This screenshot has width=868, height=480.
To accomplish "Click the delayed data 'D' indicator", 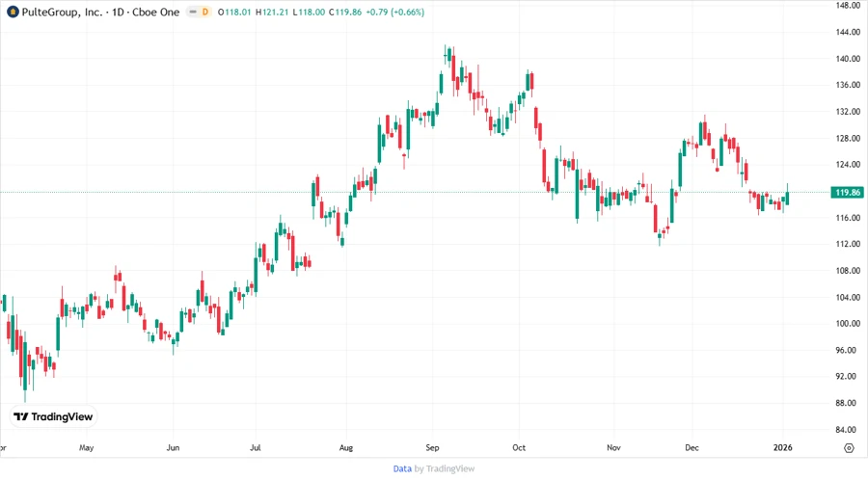I will [204, 12].
